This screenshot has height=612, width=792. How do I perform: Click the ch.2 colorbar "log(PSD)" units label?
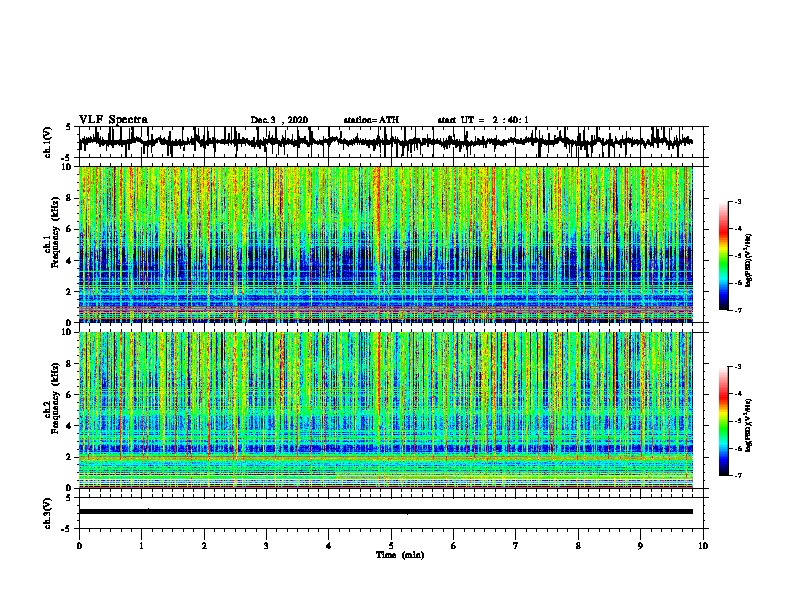[x=749, y=425]
